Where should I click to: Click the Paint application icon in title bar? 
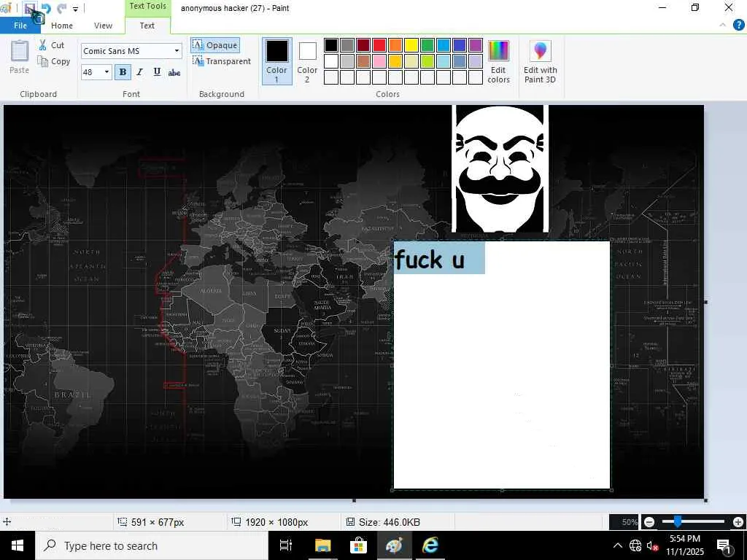(7, 9)
